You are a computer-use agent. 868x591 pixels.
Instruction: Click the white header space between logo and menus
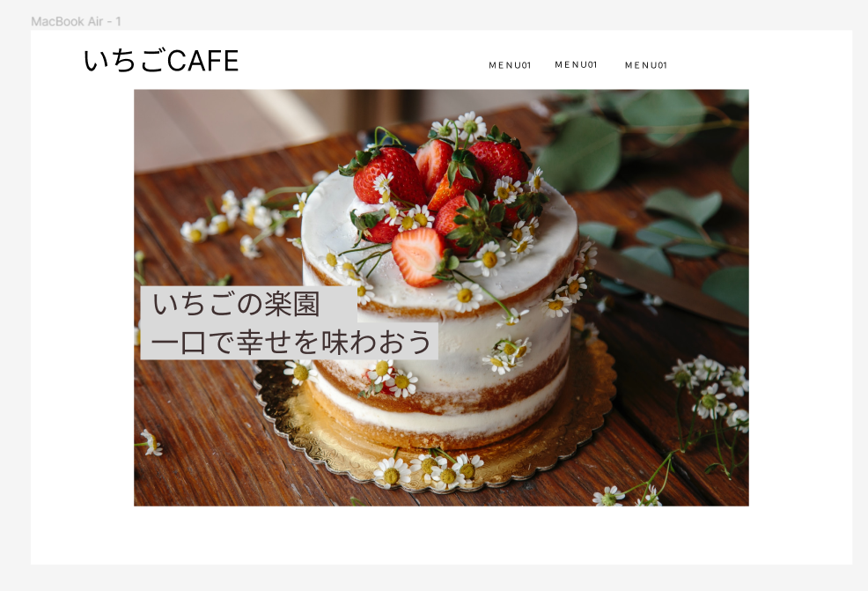tap(363, 61)
